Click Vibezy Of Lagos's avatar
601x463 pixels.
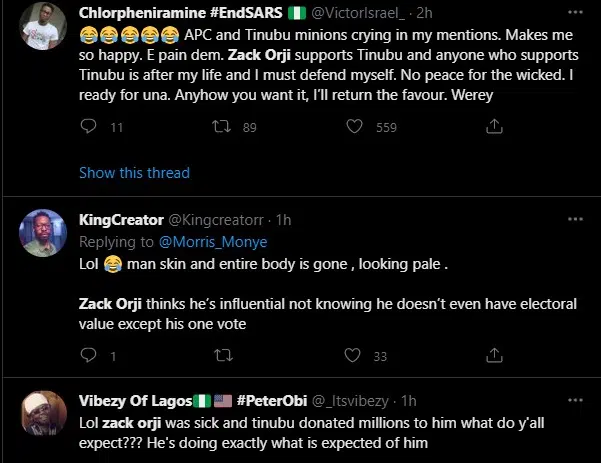point(40,412)
